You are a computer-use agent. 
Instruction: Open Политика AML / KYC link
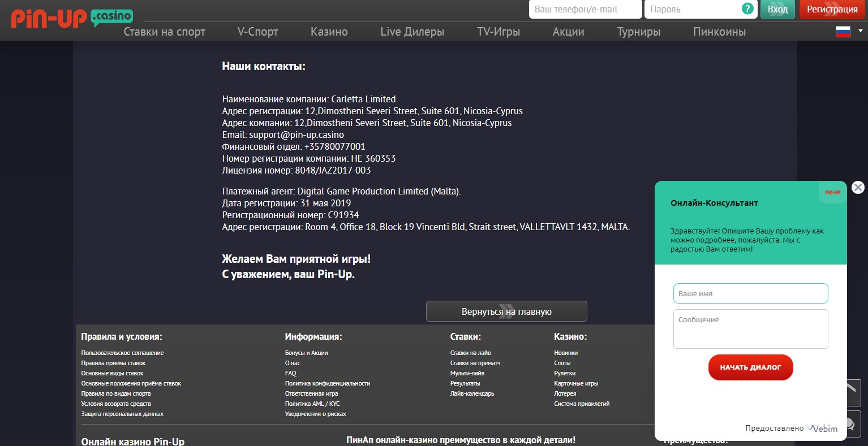click(x=312, y=404)
